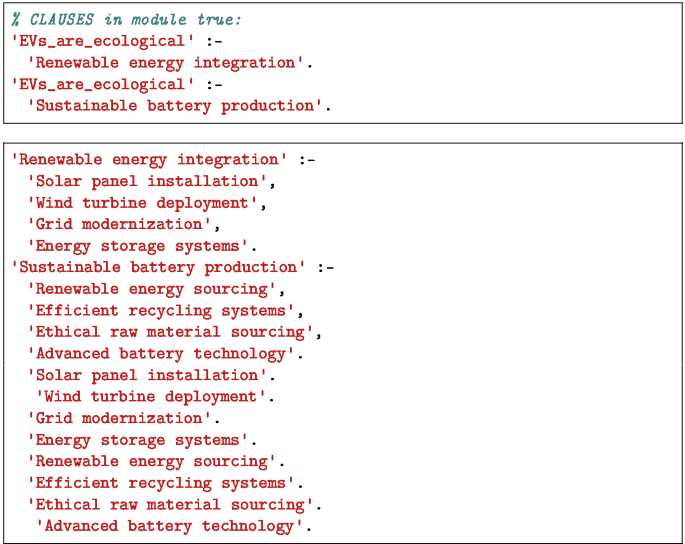Click 'Renewable energy integration' rule head
Screen dimensions: 685x544
(149, 159)
